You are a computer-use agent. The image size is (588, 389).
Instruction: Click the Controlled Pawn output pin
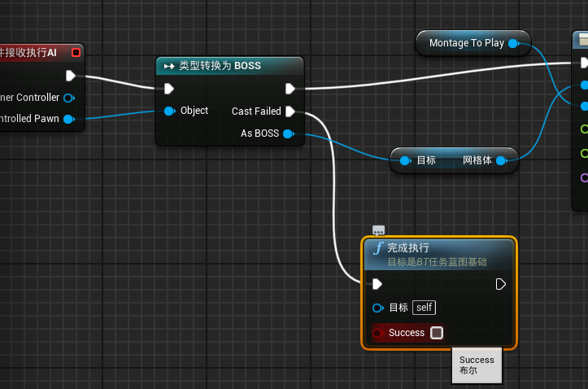coord(69,119)
